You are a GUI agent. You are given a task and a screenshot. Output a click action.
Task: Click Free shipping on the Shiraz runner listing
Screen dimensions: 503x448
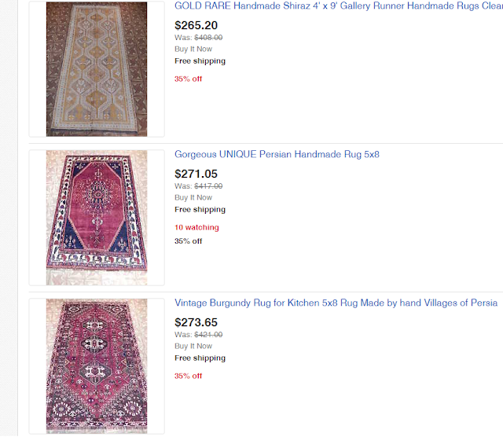pyautogui.click(x=200, y=61)
